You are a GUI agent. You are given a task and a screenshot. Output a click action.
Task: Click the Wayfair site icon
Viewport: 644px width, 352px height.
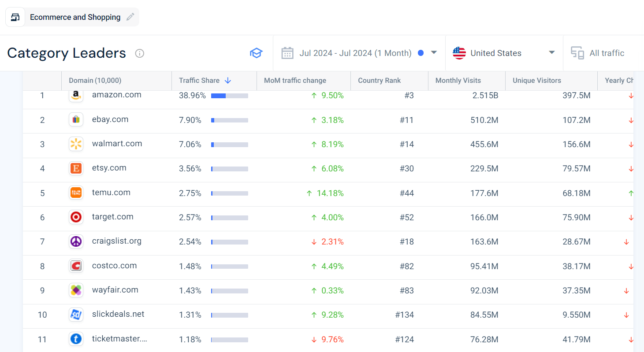(x=76, y=290)
